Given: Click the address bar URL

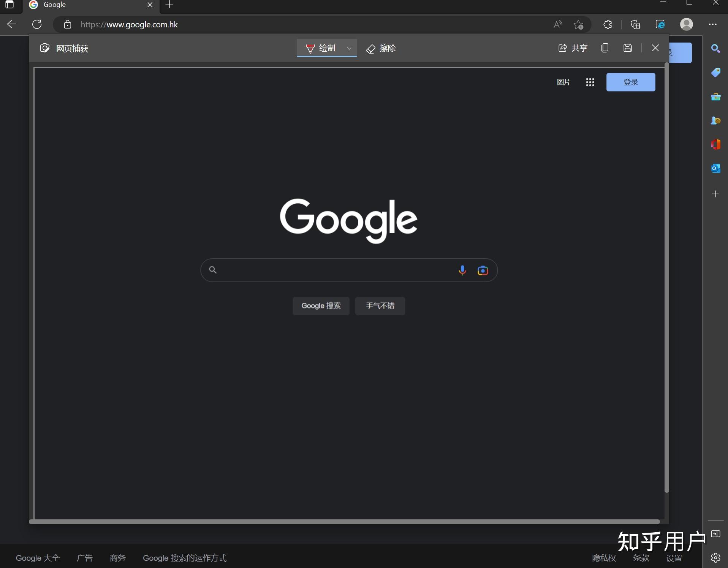Looking at the screenshot, I should tap(129, 25).
